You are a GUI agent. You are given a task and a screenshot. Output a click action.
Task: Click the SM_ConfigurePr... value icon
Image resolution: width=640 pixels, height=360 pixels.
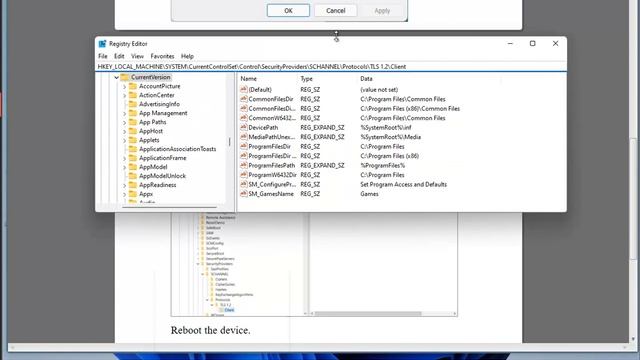point(244,184)
